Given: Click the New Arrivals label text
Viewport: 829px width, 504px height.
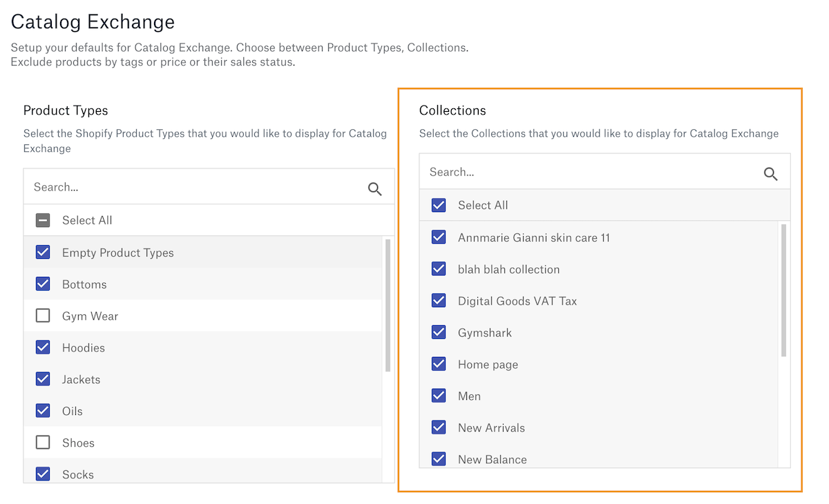Looking at the screenshot, I should pos(491,428).
